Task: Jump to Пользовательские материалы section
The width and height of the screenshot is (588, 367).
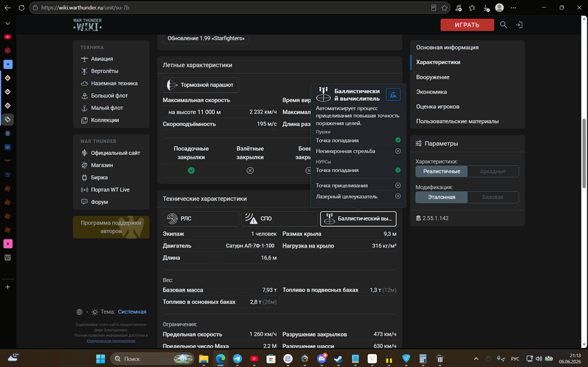Action: (457, 121)
